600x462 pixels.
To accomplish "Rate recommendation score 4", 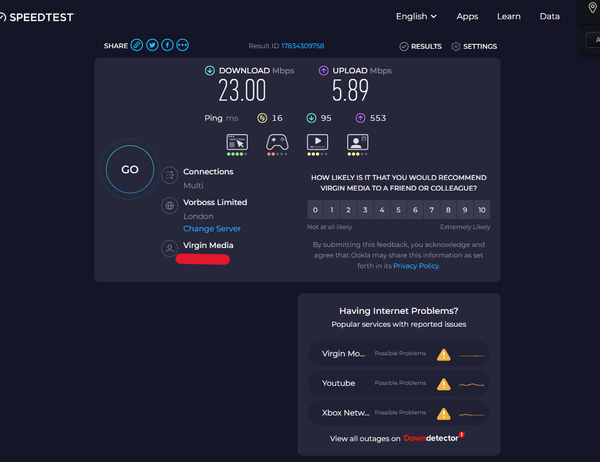I will point(382,209).
